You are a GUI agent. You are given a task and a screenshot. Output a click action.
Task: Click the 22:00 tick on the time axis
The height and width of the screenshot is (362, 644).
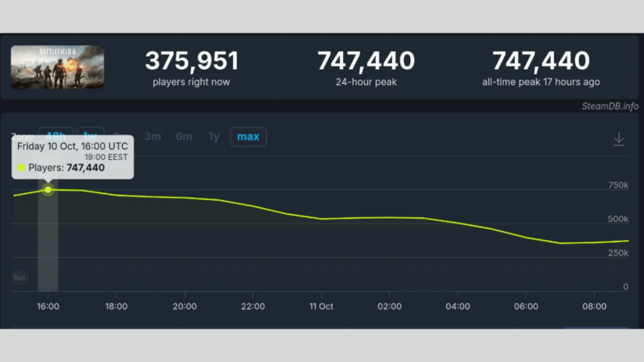(x=252, y=307)
